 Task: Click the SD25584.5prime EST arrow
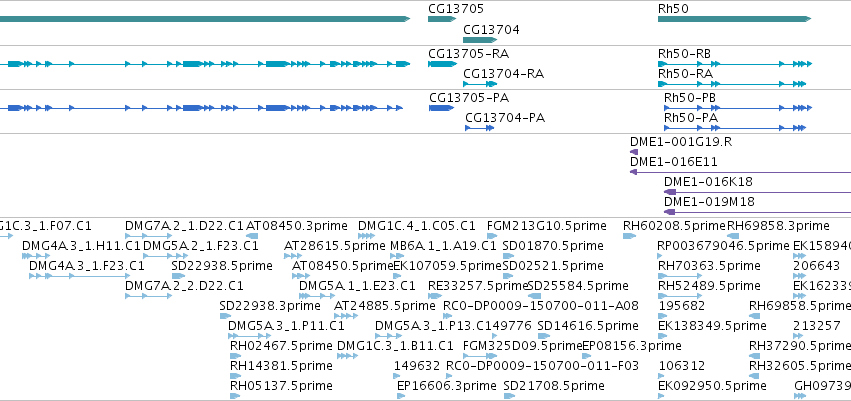(535, 296)
